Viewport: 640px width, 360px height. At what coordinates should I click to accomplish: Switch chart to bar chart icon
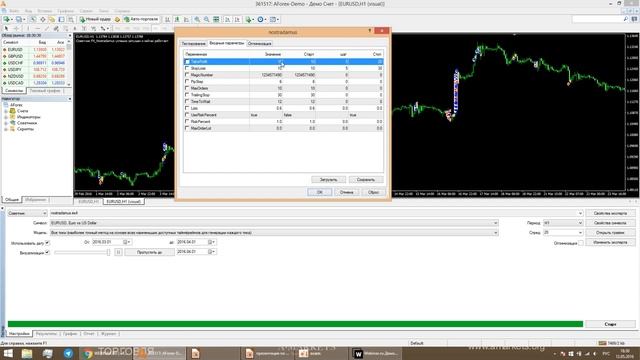click(167, 19)
